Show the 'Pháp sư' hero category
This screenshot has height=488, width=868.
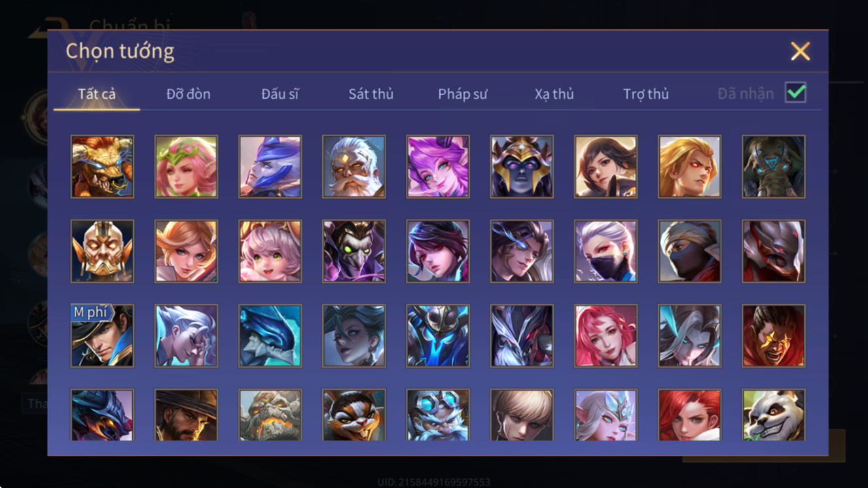463,94
